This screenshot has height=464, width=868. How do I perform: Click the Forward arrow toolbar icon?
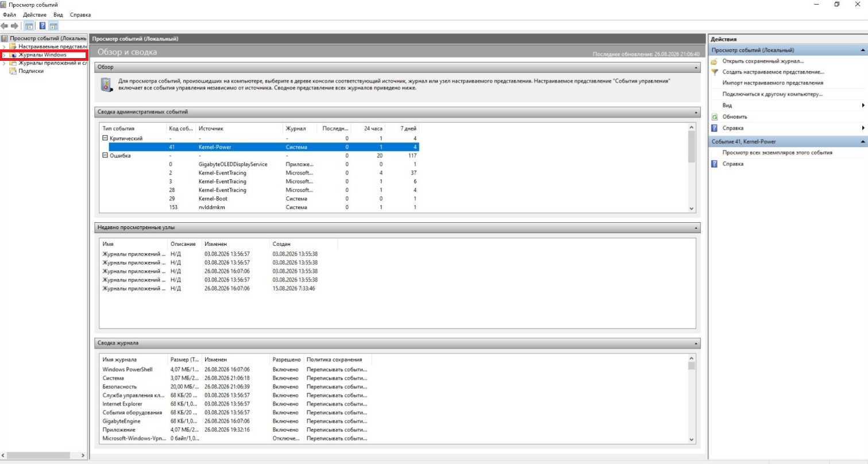point(14,26)
